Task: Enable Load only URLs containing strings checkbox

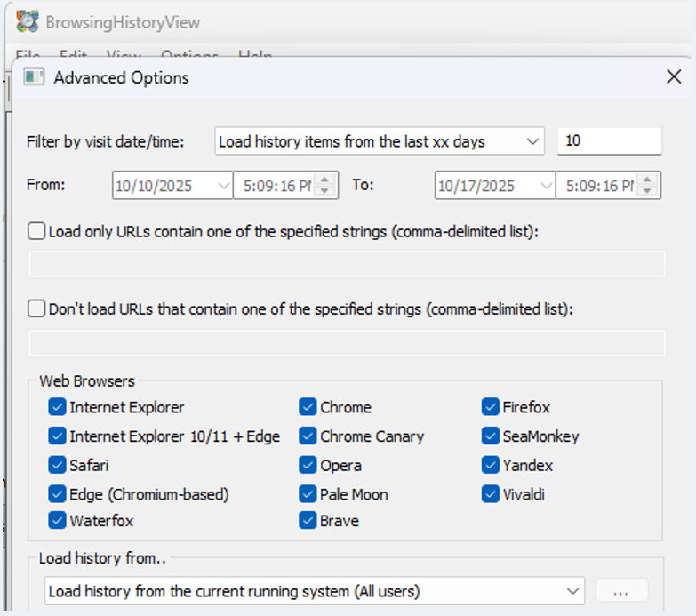Action: click(x=37, y=231)
